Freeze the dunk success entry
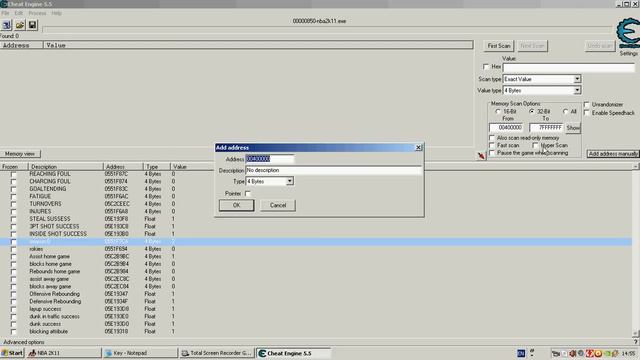The width and height of the screenshot is (640, 360). click(x=13, y=324)
